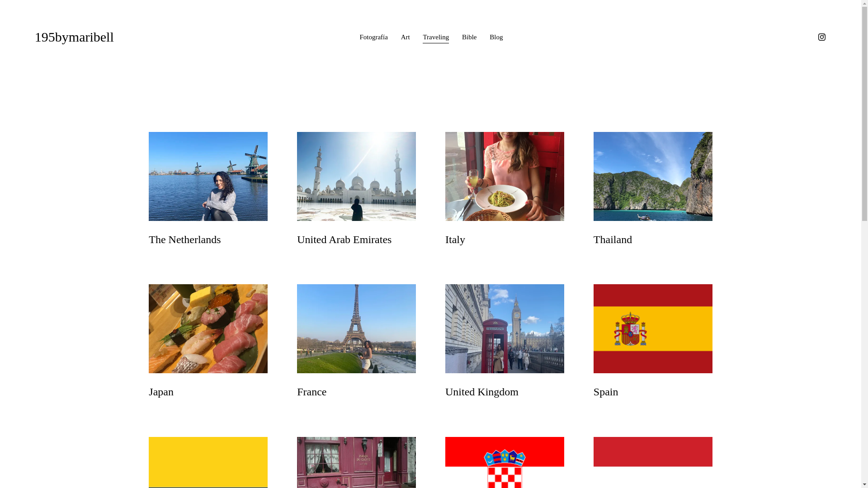Click the United Arab Emirates title
This screenshot has width=868, height=488.
pyautogui.click(x=344, y=239)
